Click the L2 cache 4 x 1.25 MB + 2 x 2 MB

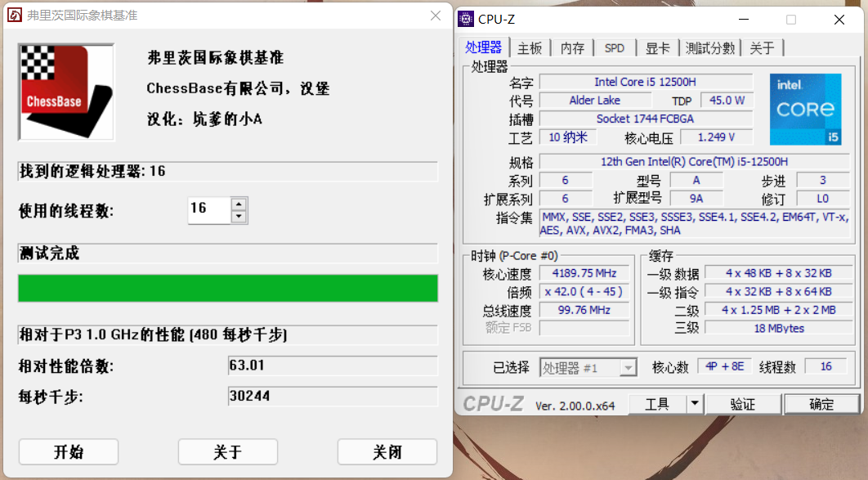[x=778, y=310]
